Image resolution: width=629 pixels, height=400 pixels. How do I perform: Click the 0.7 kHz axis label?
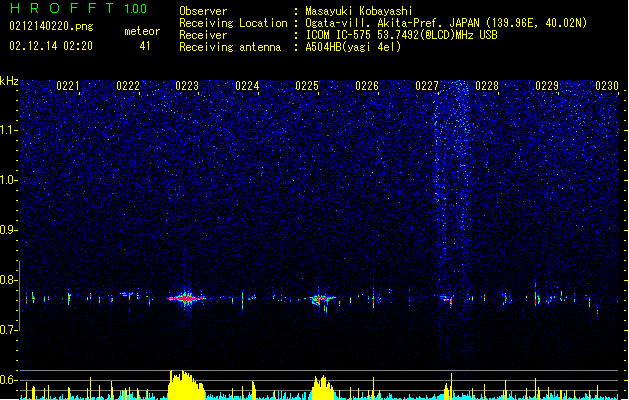[x=8, y=330]
